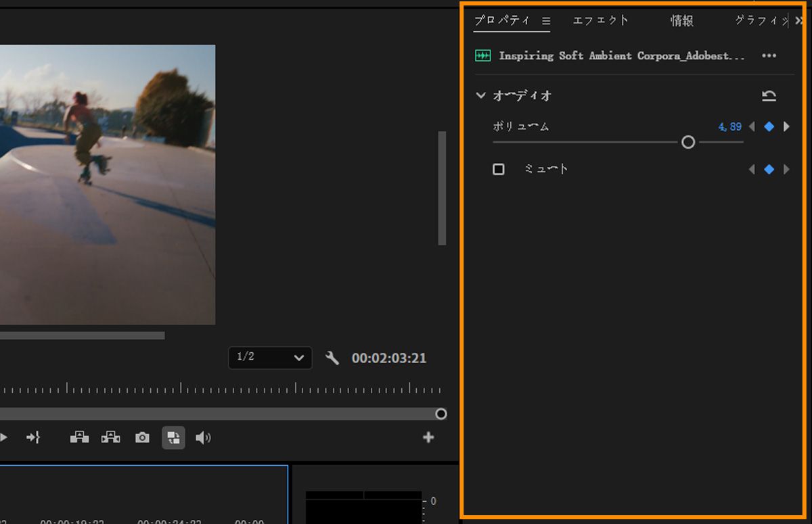Go to next ボリューム keyframe
The width and height of the screenshot is (812, 524).
tap(786, 126)
